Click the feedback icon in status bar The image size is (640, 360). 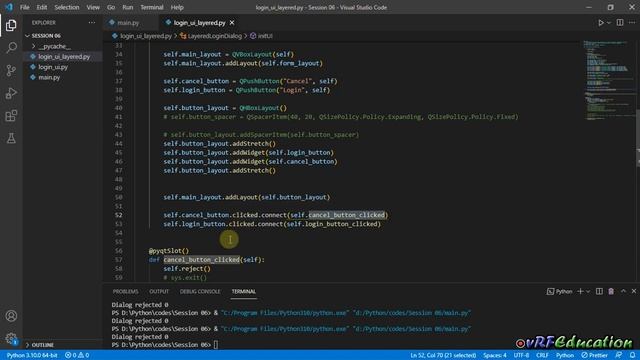coord(619,355)
